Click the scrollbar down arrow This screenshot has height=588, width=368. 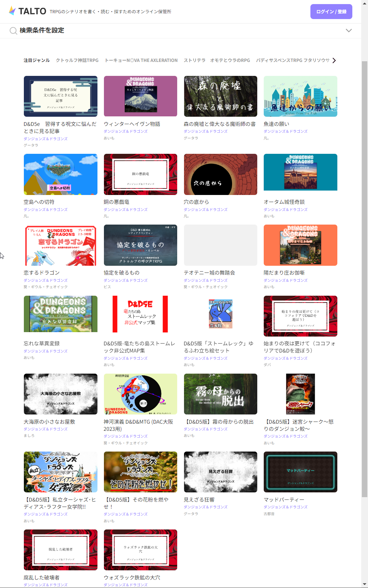coord(365,584)
